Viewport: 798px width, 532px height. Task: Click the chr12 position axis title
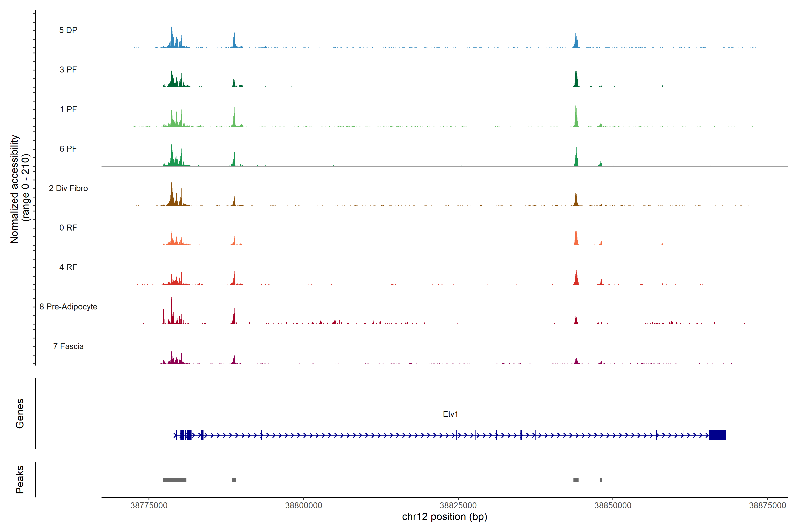click(444, 517)
